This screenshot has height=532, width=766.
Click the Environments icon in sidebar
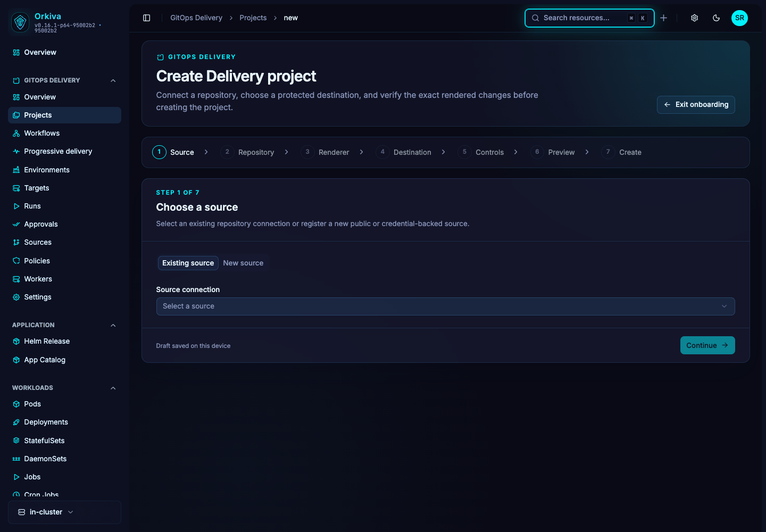point(16,170)
